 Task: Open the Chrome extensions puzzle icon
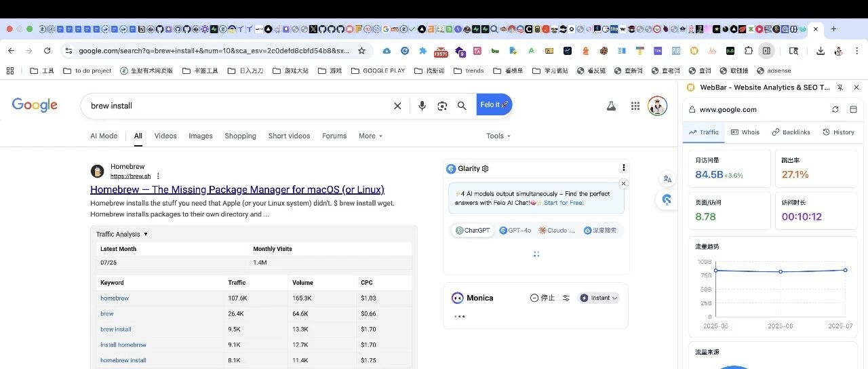[x=749, y=51]
